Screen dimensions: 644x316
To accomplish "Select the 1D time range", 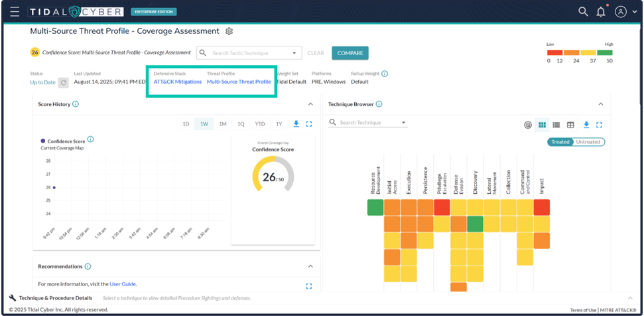I will 186,123.
